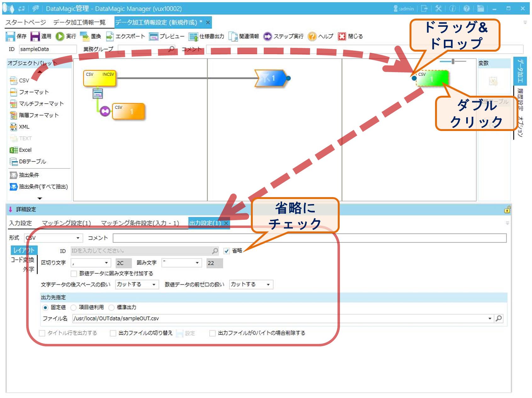The width and height of the screenshot is (532, 398).
Task: Open the 入力設定 tab
Action: point(20,223)
